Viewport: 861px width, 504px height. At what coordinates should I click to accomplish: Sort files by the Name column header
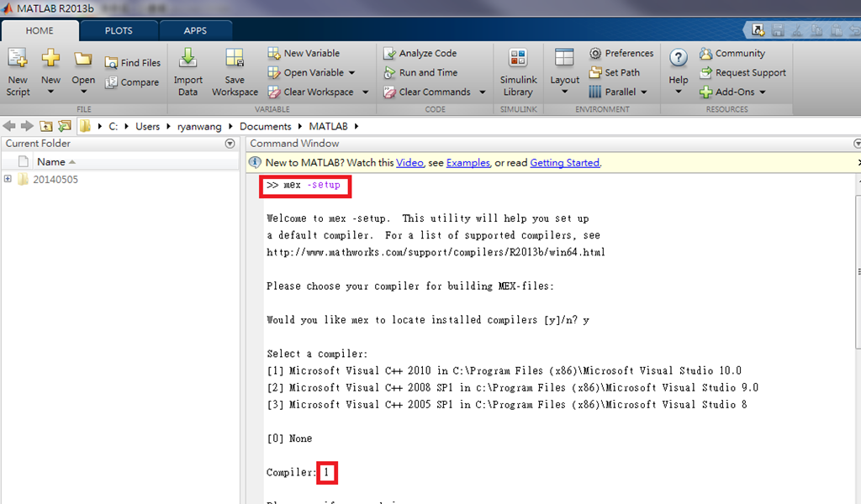(51, 162)
